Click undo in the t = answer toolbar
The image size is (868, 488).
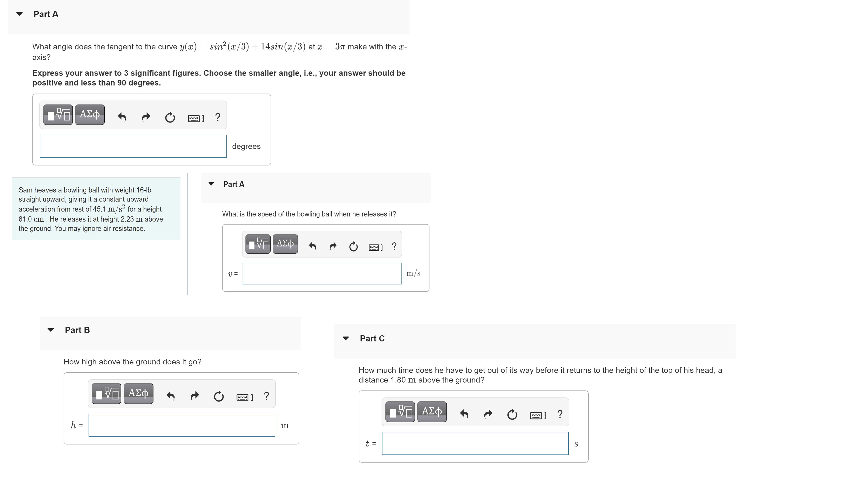pyautogui.click(x=464, y=415)
